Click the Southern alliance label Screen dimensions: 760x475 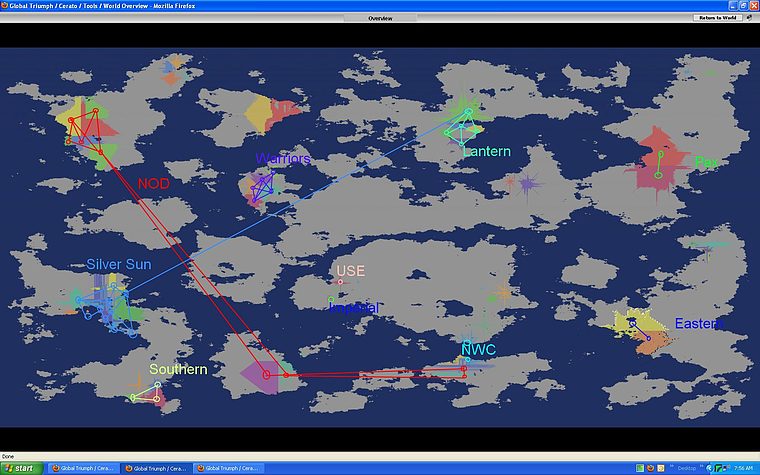click(x=178, y=369)
